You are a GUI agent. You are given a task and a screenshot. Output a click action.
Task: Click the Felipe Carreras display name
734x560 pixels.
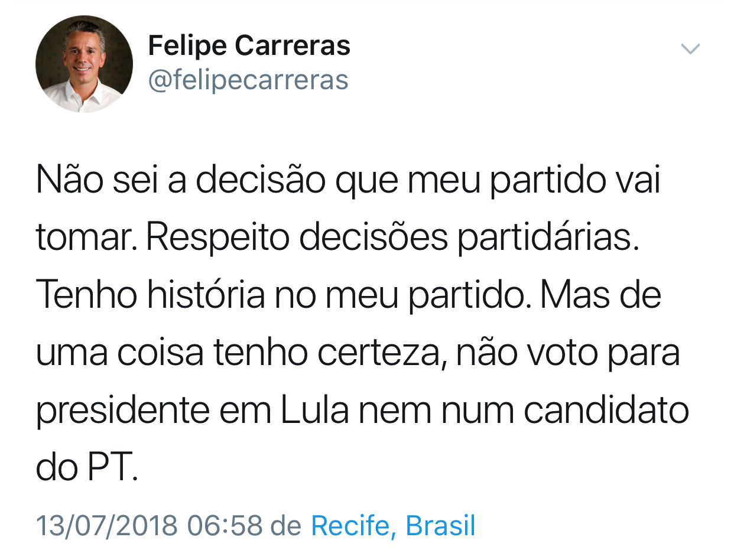tap(249, 46)
